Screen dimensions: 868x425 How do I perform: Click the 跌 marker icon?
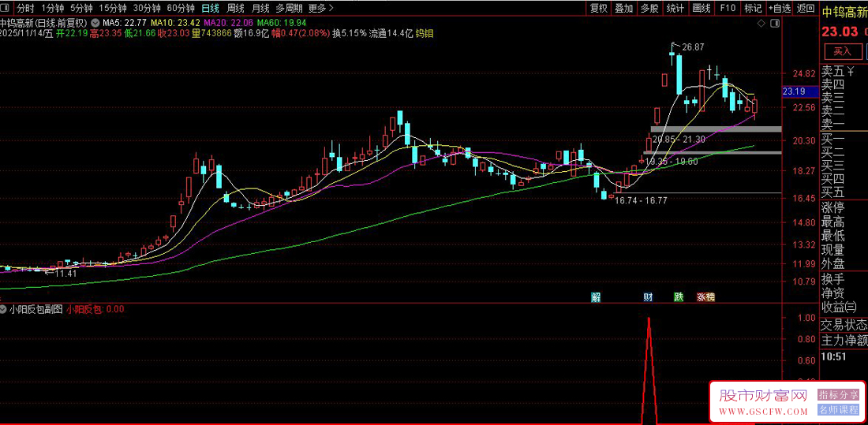click(679, 297)
